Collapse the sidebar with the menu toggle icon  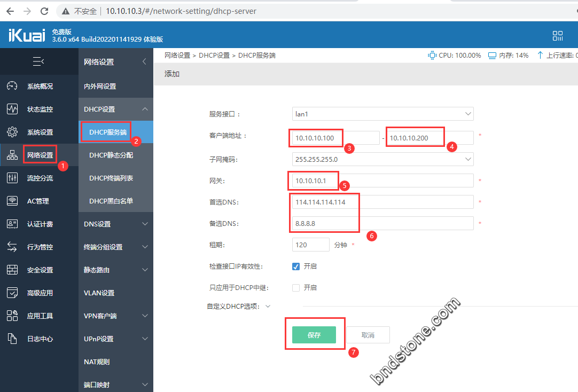[x=38, y=61]
